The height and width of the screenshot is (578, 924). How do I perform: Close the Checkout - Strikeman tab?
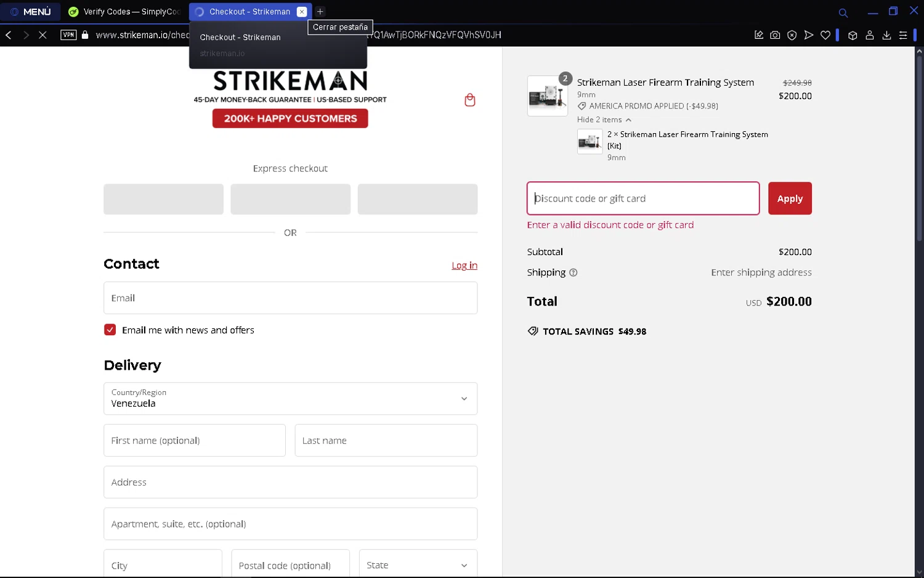tap(302, 12)
